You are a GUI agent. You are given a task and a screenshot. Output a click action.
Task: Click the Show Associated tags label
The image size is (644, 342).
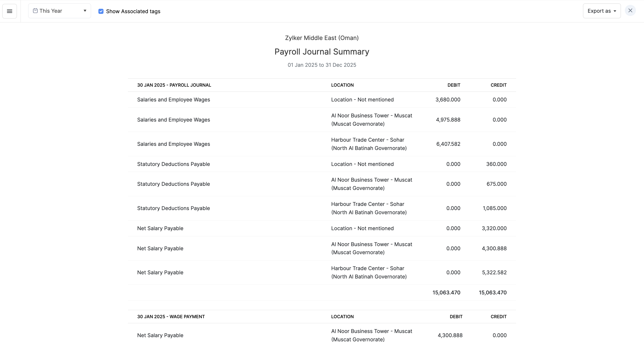click(x=133, y=11)
